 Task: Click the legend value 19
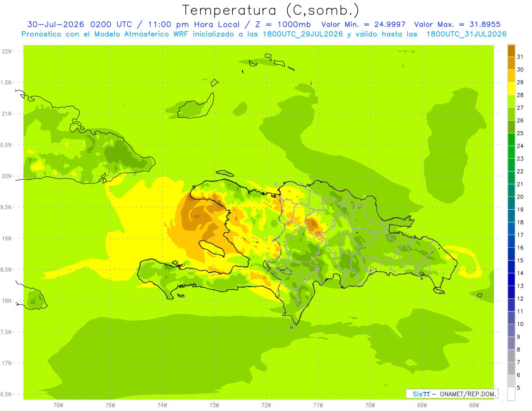tap(520, 209)
